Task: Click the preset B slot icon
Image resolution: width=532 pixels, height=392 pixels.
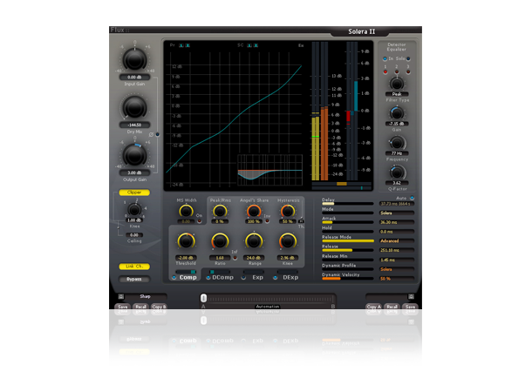Action: [412, 296]
